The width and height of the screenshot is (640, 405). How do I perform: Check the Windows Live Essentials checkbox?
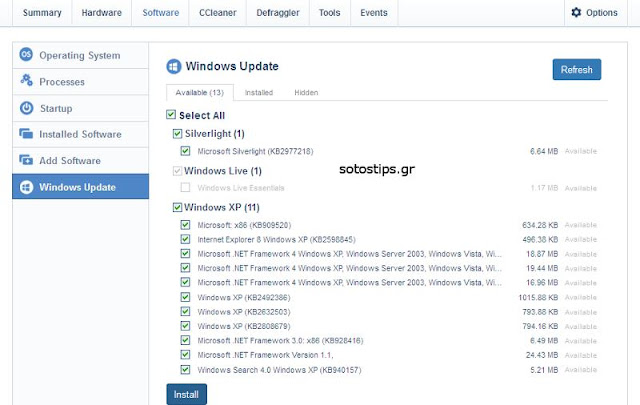click(185, 187)
